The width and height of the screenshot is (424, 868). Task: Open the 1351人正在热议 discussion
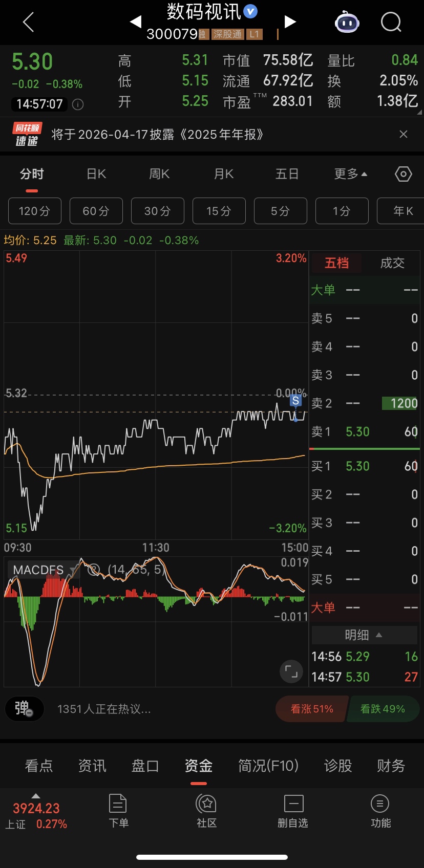tap(104, 709)
